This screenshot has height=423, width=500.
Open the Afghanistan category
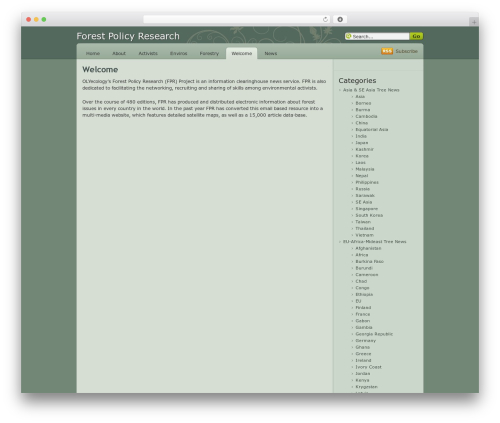click(368, 248)
